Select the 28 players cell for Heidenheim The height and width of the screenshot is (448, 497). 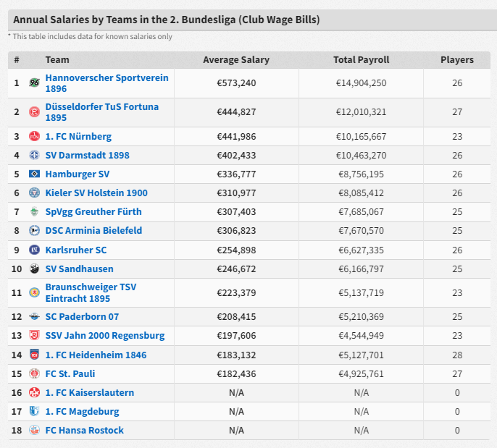(x=457, y=355)
